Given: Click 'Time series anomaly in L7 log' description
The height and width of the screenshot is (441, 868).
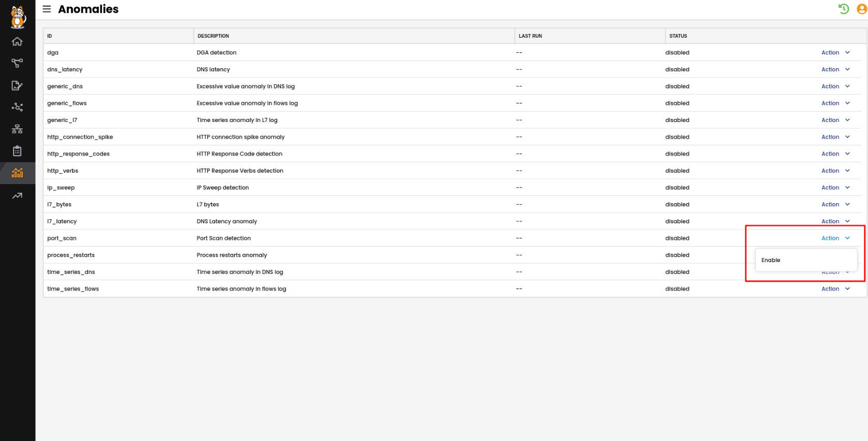Looking at the screenshot, I should click(x=237, y=120).
